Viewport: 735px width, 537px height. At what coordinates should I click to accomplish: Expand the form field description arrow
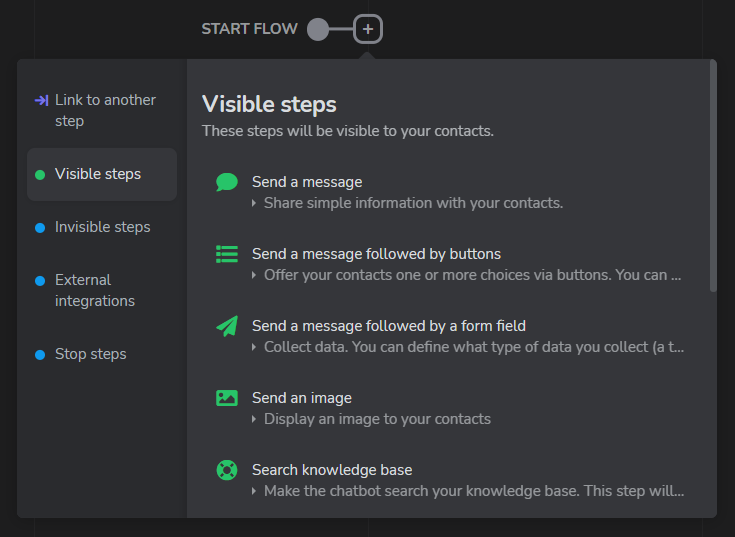[254, 347]
